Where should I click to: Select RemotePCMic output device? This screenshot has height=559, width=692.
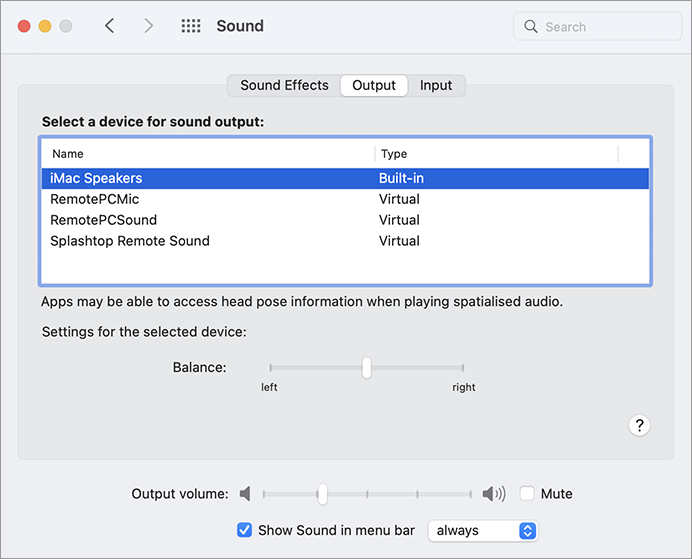[x=95, y=199]
